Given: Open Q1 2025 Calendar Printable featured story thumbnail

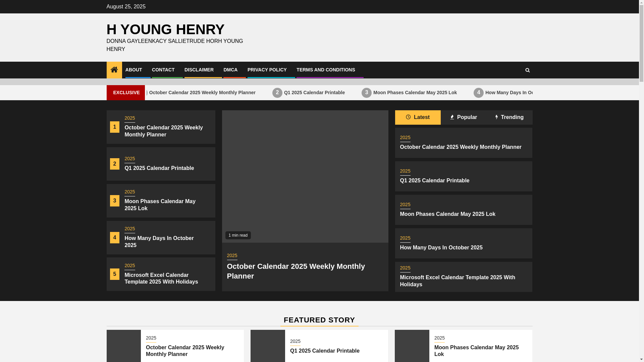Looking at the screenshot, I should point(268,346).
